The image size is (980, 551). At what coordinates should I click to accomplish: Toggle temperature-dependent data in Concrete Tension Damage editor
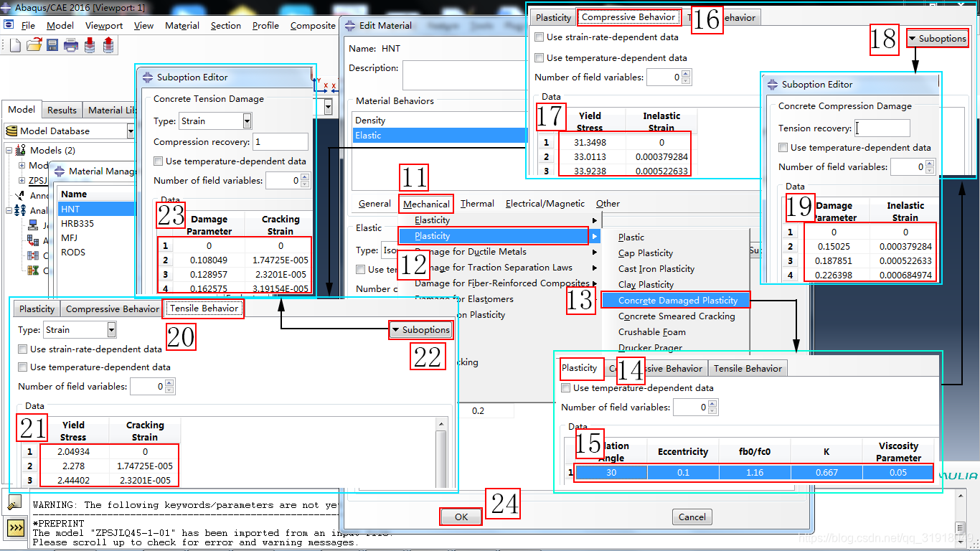(x=159, y=161)
